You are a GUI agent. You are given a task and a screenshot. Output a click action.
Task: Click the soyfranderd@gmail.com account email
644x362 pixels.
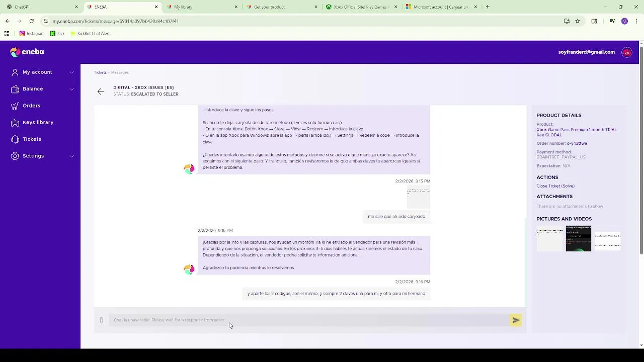coord(586,52)
